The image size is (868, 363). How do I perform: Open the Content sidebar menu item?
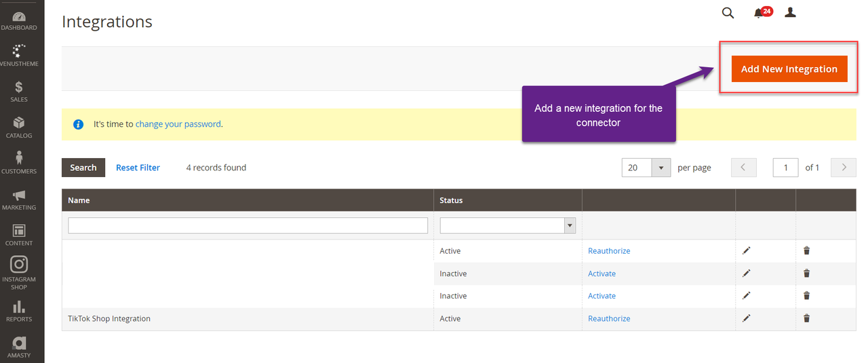19,235
